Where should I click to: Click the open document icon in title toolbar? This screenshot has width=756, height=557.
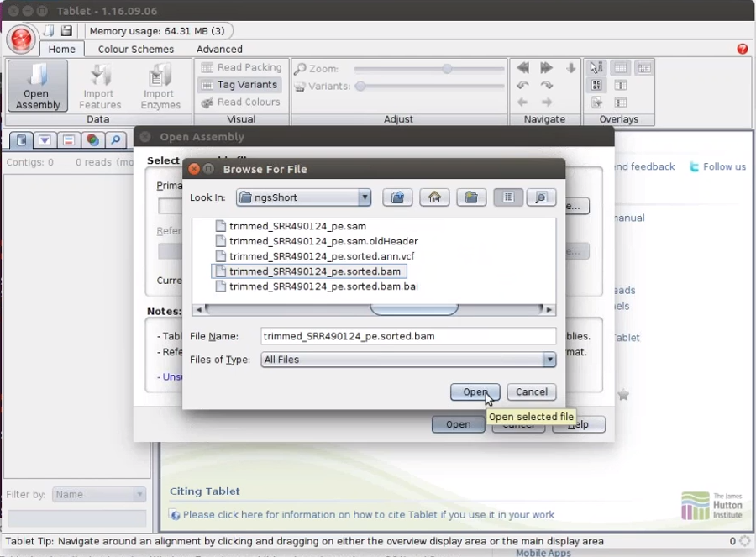pyautogui.click(x=49, y=31)
